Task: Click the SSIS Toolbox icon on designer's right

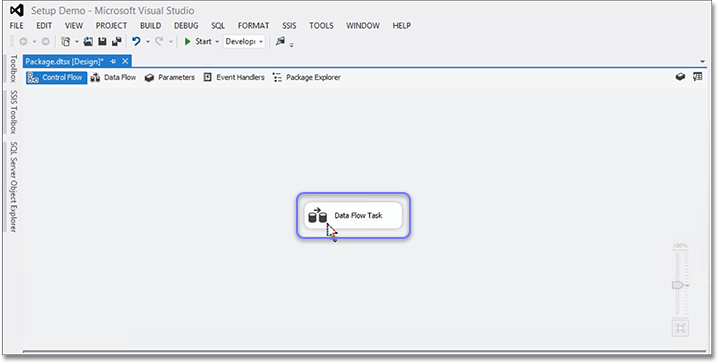Action: pos(680,77)
